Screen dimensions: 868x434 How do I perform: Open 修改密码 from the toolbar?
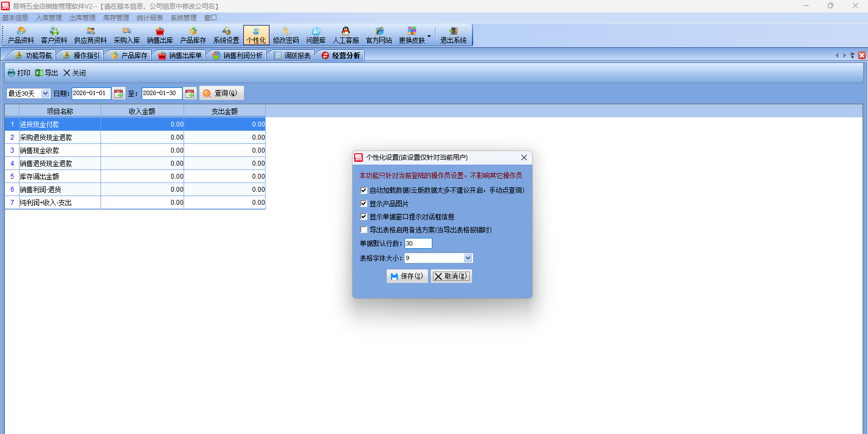coord(286,35)
